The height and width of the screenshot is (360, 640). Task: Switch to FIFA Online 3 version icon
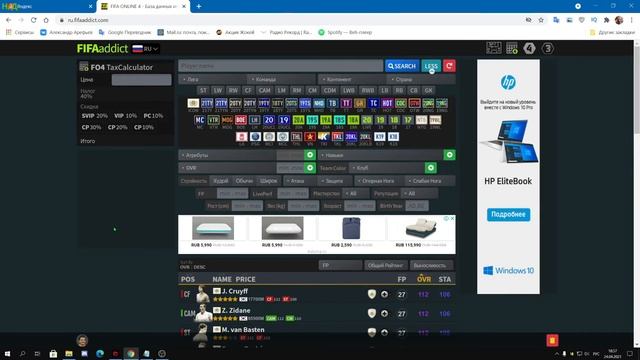click(x=548, y=48)
